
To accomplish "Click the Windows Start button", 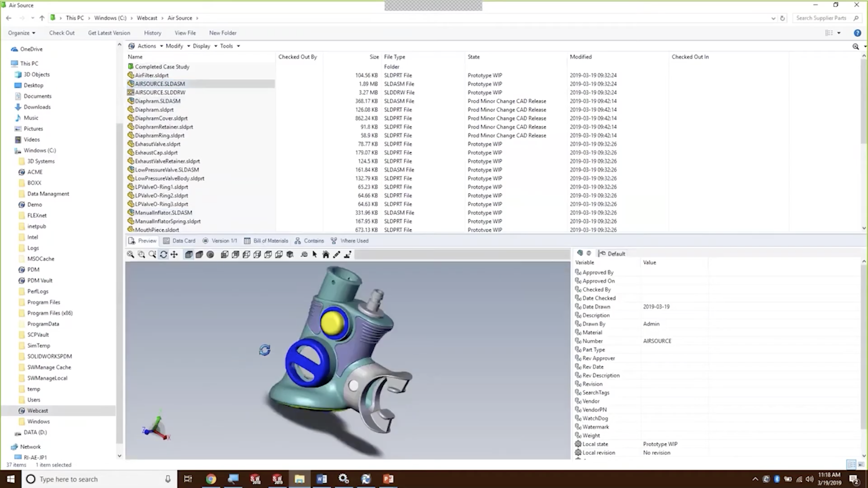I will 11,479.
